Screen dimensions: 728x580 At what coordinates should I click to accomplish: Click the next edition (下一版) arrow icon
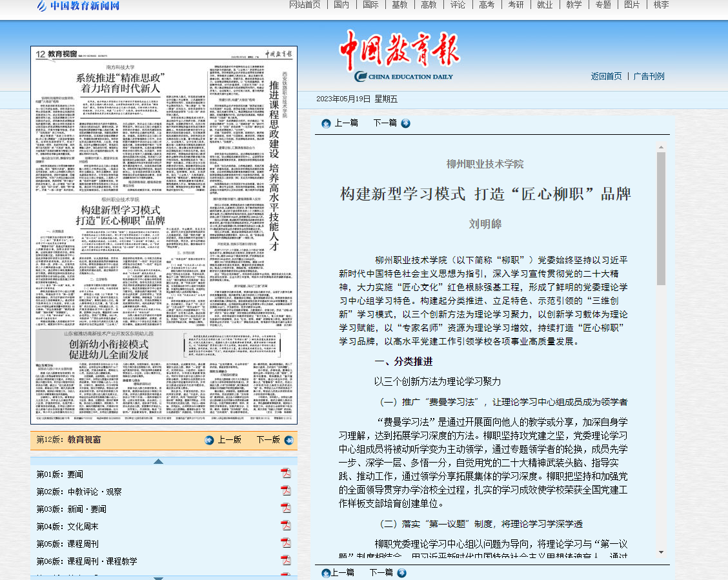[288, 440]
